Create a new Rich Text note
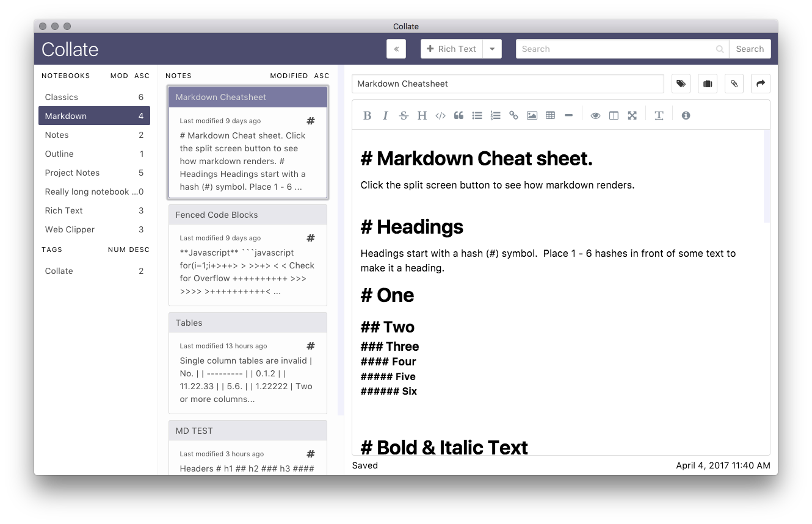812x524 pixels. pyautogui.click(x=452, y=49)
